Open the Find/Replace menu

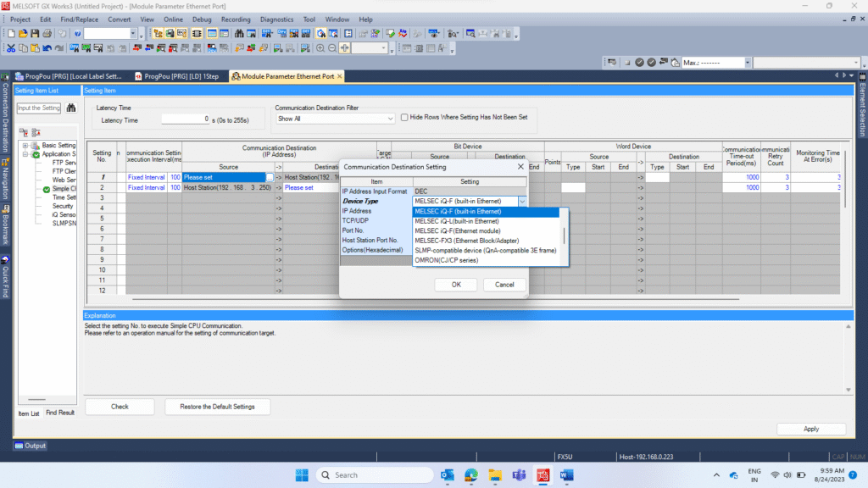click(79, 19)
